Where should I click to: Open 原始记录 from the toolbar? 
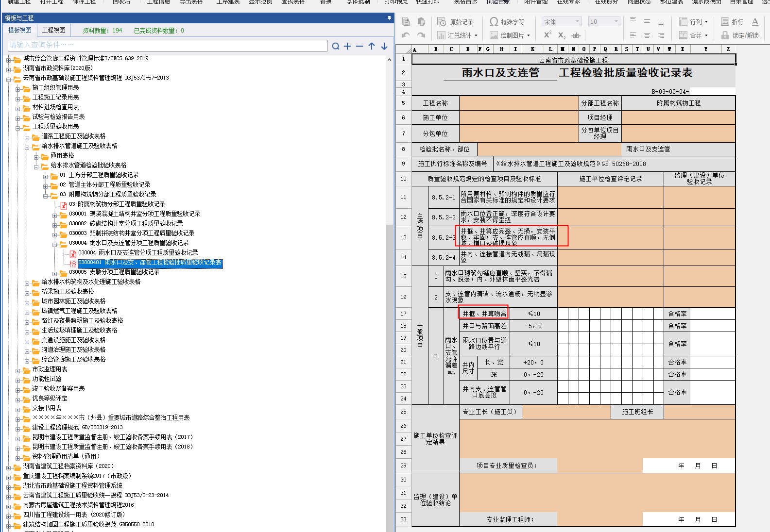455,22
